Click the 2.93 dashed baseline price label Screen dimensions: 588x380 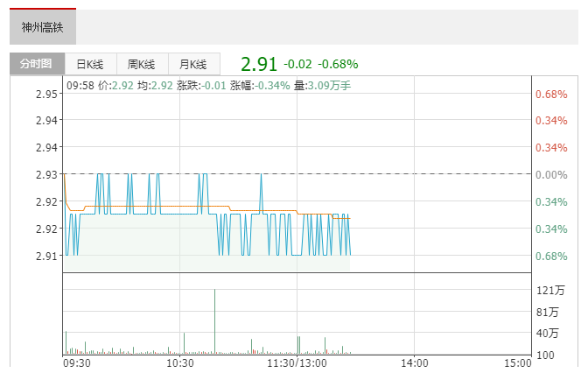click(x=47, y=174)
